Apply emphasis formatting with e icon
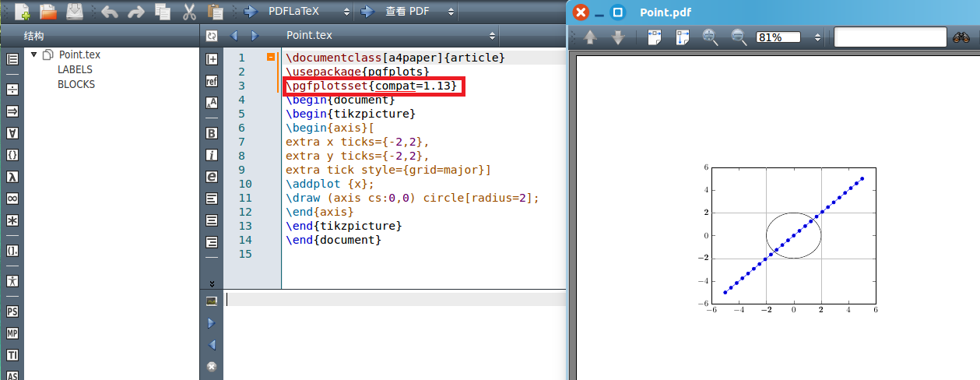Viewport: 980px width, 380px height. coord(211,177)
